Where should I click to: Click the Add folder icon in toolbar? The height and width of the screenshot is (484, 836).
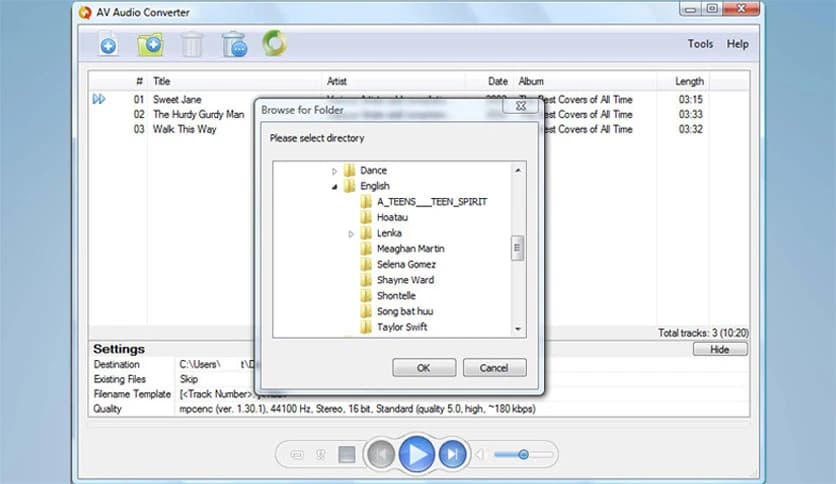(150, 44)
